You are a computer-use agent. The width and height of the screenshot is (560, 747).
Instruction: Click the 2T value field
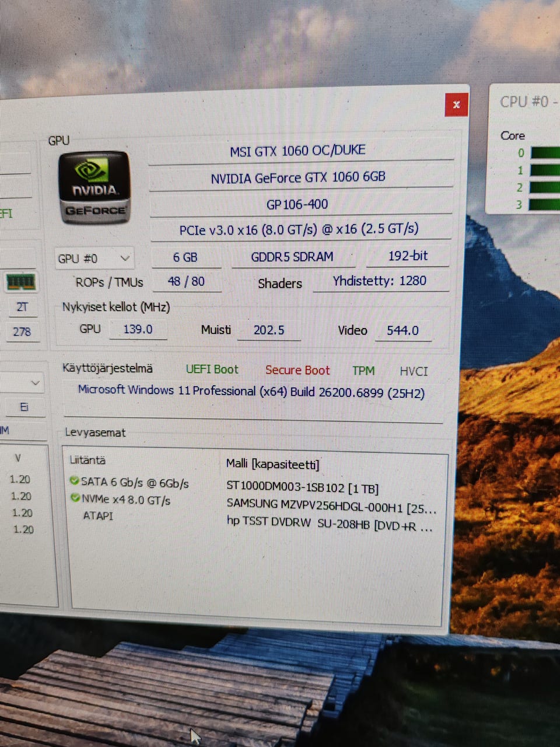22,308
